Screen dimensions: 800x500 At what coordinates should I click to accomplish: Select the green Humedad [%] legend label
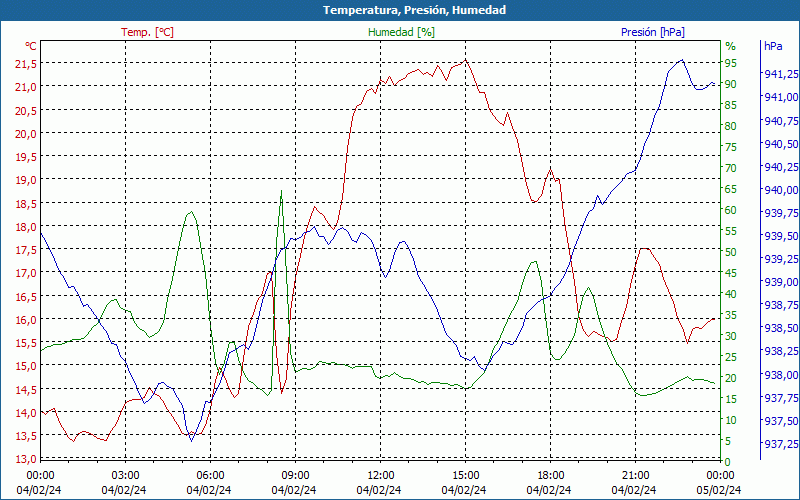402,32
